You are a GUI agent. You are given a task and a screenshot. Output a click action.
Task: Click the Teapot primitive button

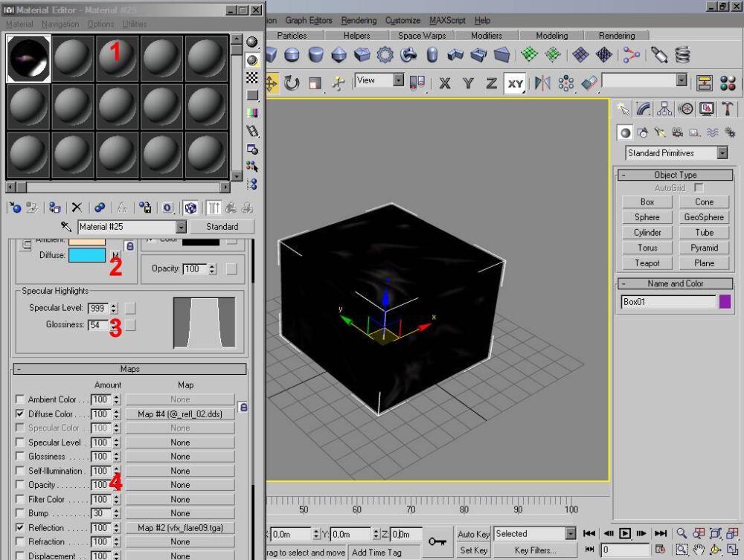click(647, 263)
